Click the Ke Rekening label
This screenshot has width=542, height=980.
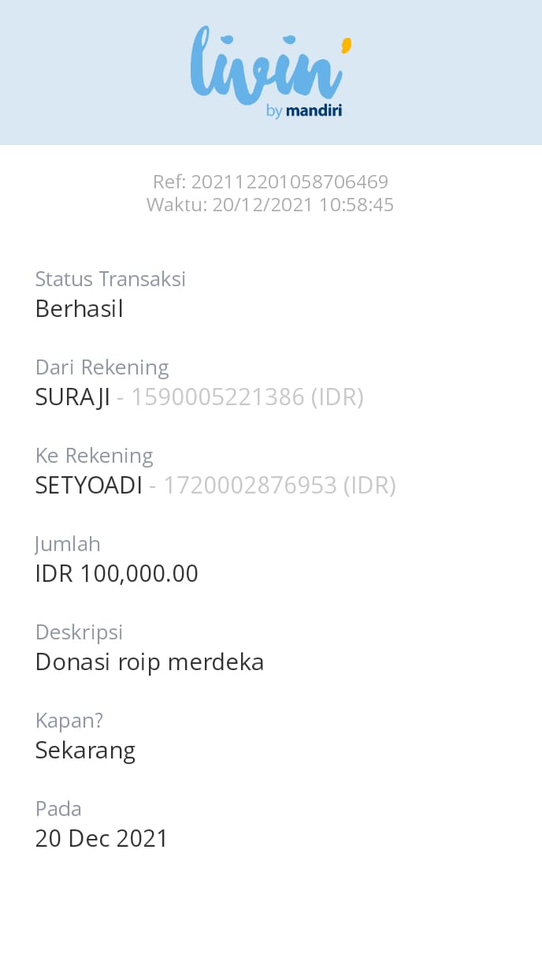[94, 456]
